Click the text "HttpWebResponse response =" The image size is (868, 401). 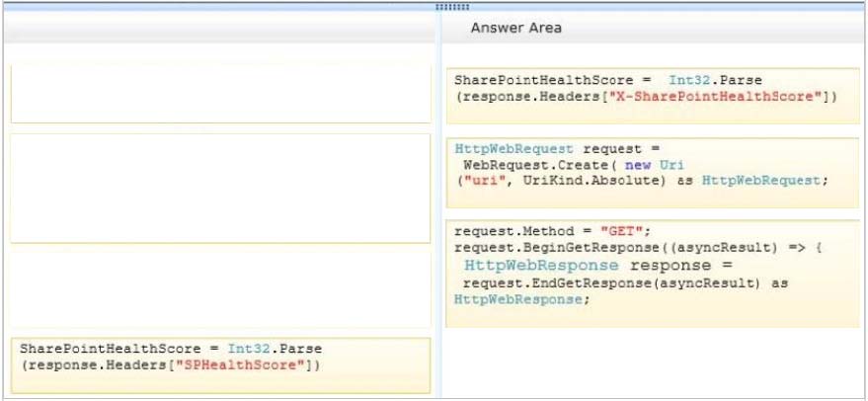598,266
